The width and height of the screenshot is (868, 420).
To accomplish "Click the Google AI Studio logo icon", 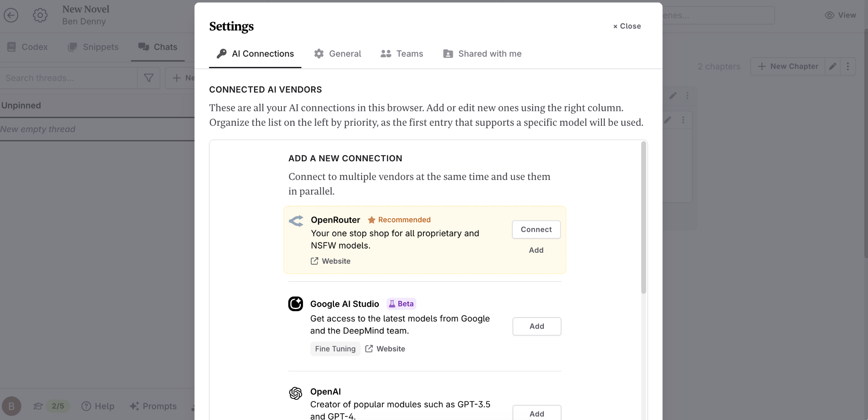I will coord(295,304).
